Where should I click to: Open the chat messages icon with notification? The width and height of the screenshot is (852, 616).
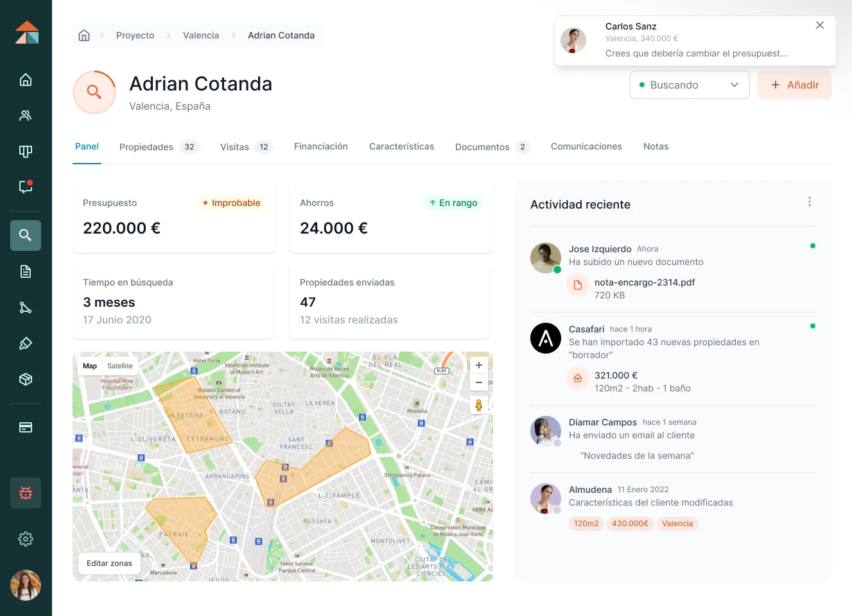click(26, 187)
